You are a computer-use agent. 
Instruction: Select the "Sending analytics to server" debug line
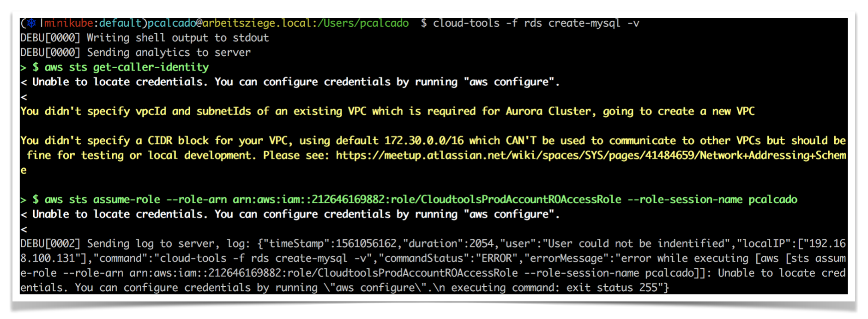coord(135,53)
